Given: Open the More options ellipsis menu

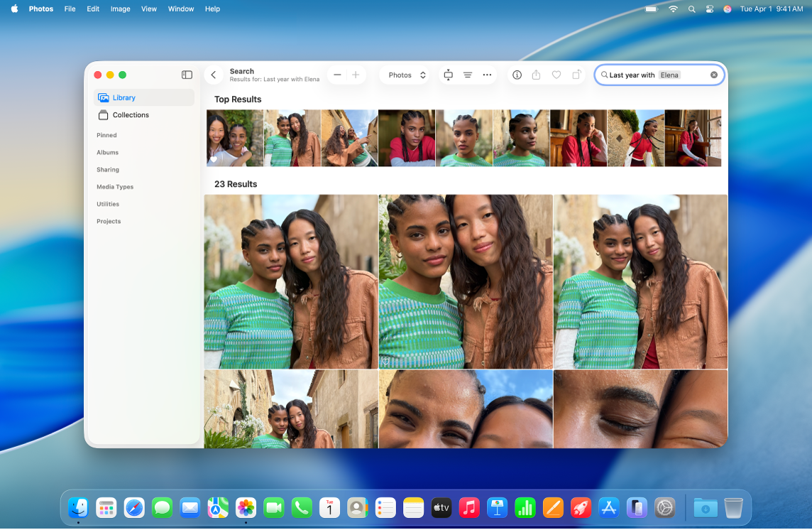Looking at the screenshot, I should coord(487,75).
